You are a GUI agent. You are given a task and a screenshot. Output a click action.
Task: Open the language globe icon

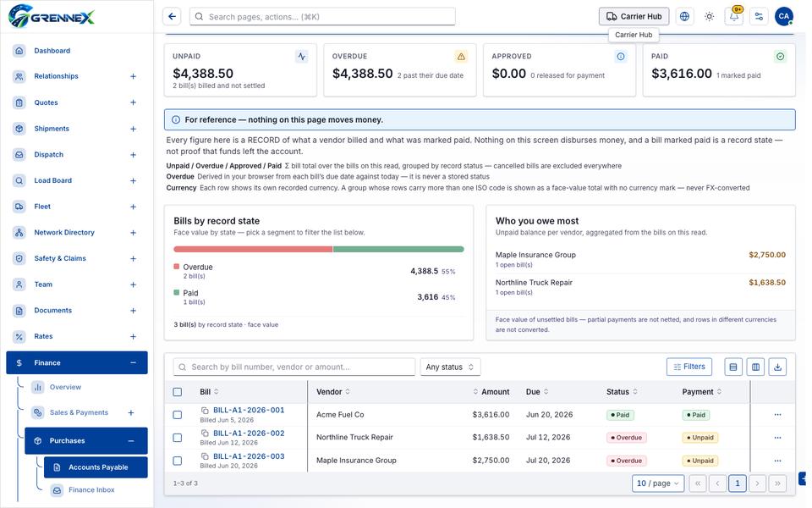684,17
